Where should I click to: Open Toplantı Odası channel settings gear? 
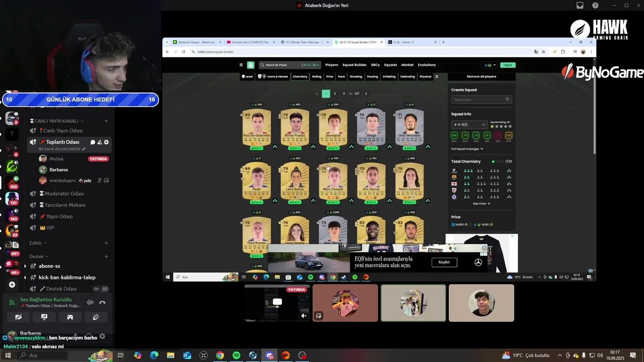point(106,142)
